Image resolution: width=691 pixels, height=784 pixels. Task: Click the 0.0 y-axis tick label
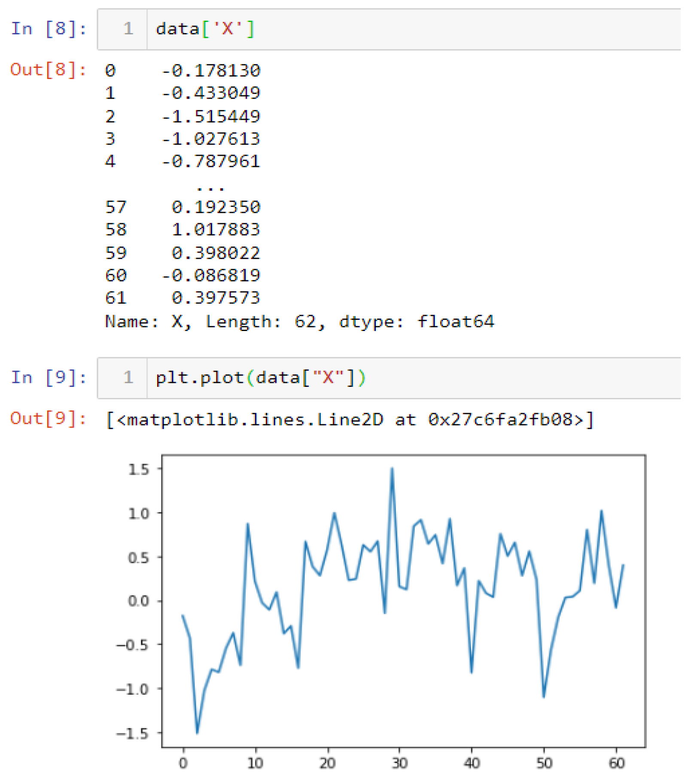138,601
